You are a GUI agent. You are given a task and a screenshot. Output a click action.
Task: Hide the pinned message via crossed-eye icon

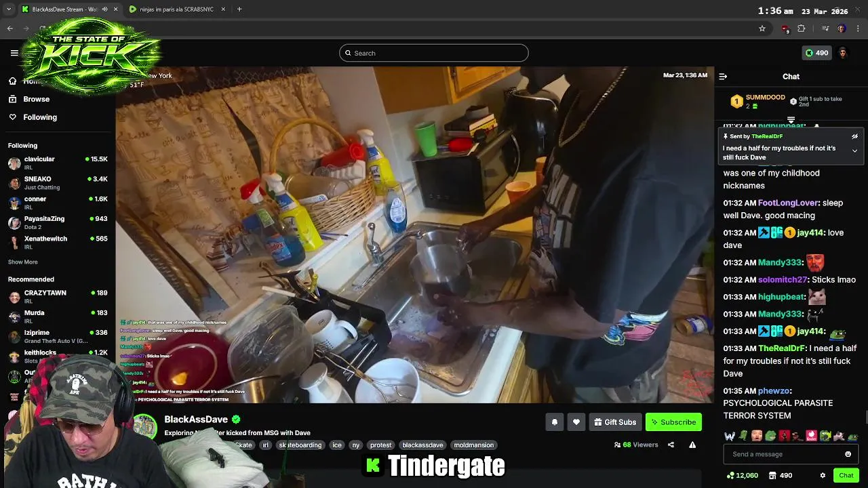pyautogui.click(x=854, y=136)
